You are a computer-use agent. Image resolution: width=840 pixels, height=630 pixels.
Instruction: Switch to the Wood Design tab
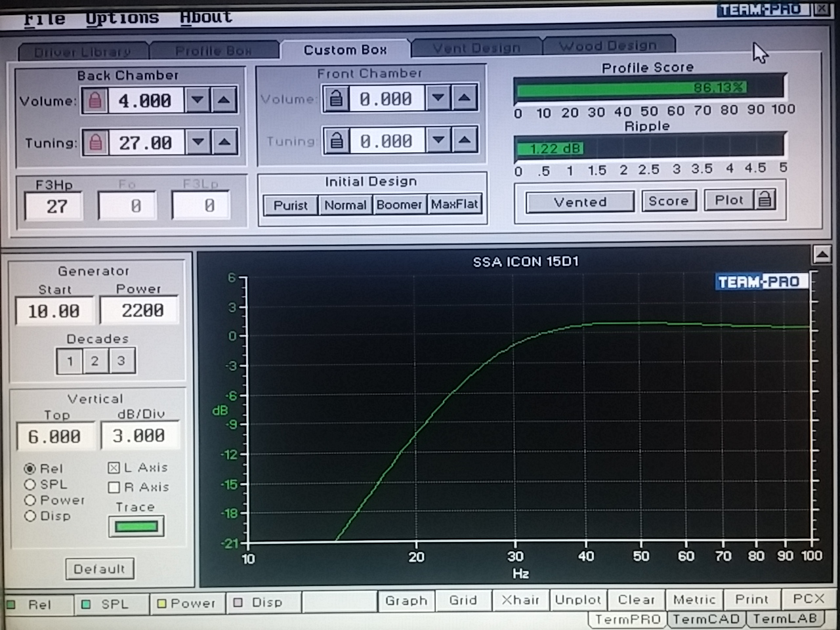click(x=608, y=45)
